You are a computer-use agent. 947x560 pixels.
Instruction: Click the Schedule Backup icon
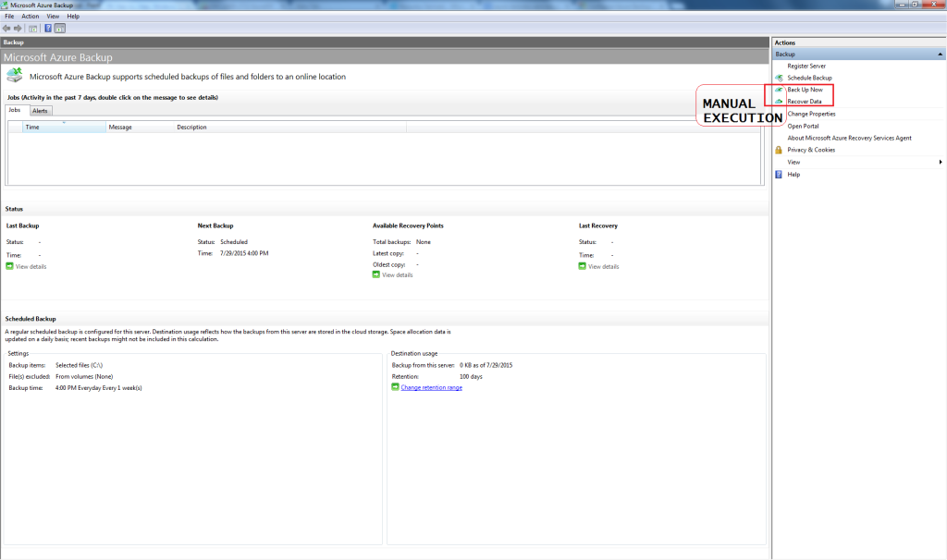click(x=779, y=78)
